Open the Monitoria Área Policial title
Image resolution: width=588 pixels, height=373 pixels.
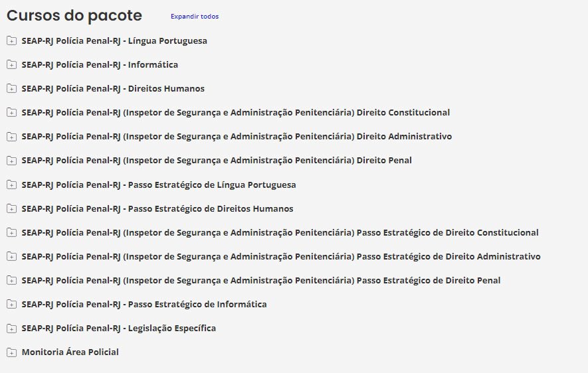[70, 352]
